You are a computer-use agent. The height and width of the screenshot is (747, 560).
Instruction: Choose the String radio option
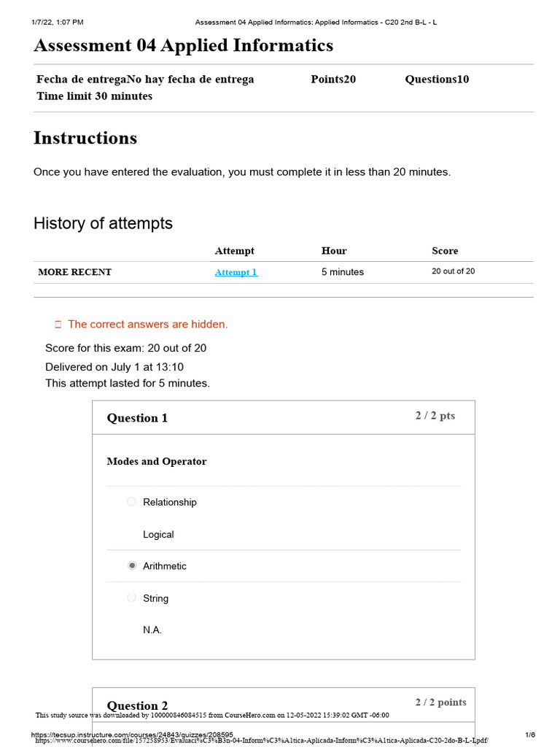click(132, 597)
